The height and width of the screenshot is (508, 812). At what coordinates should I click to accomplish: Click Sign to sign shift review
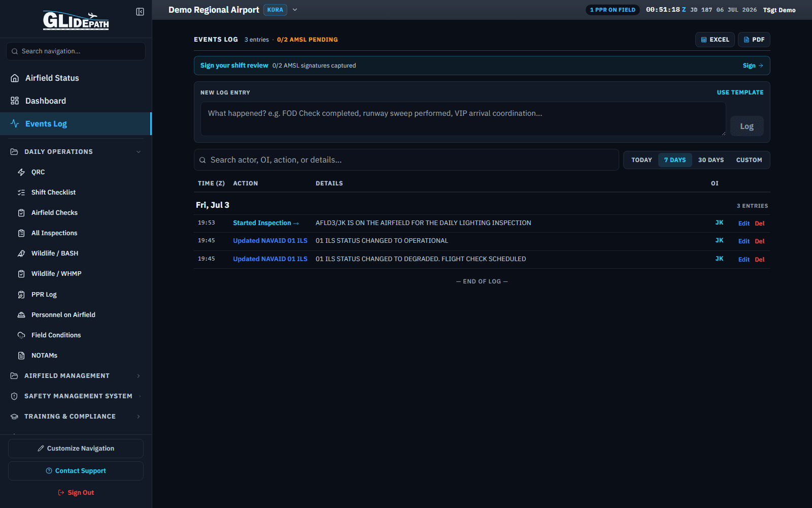pos(753,66)
